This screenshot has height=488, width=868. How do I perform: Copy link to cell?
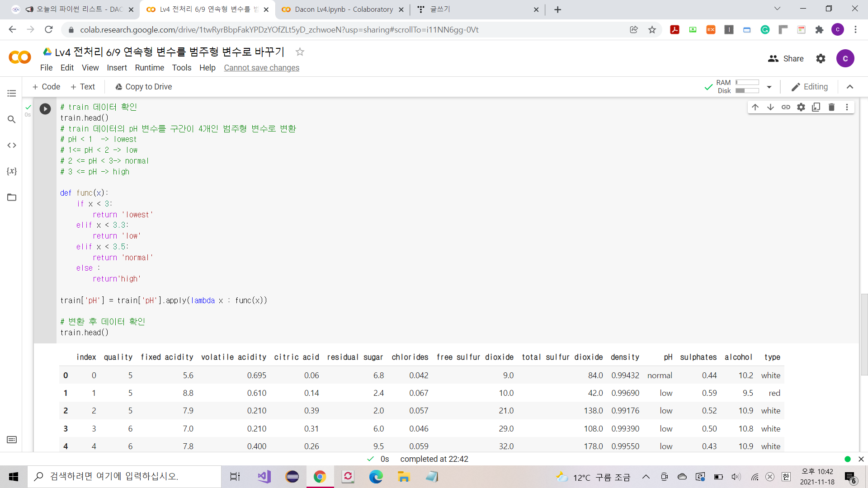click(786, 107)
